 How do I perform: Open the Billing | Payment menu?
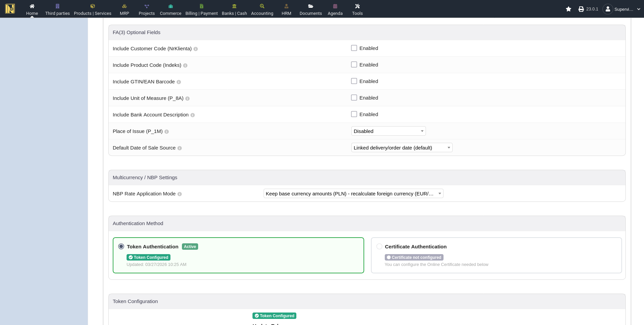tap(202, 9)
